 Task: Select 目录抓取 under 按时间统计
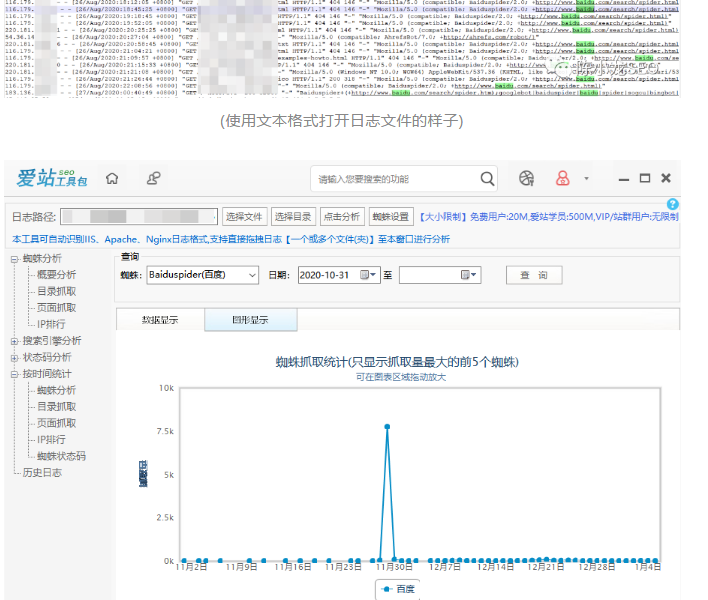click(56, 406)
